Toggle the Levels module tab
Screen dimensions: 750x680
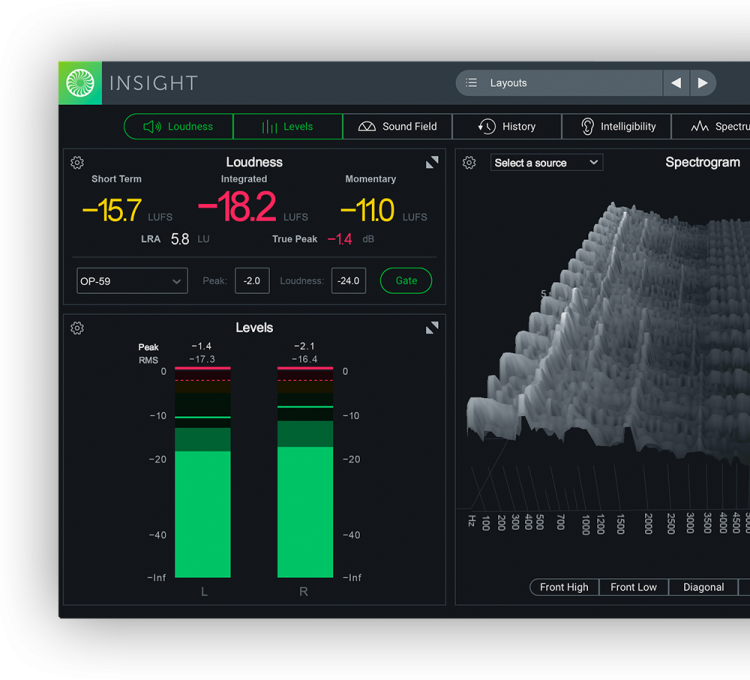288,127
